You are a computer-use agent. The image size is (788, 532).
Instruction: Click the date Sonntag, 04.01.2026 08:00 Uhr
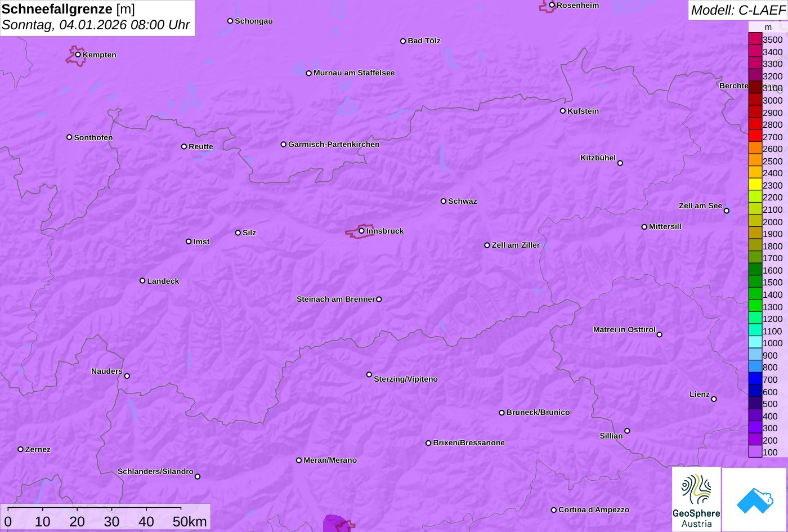coord(96,25)
